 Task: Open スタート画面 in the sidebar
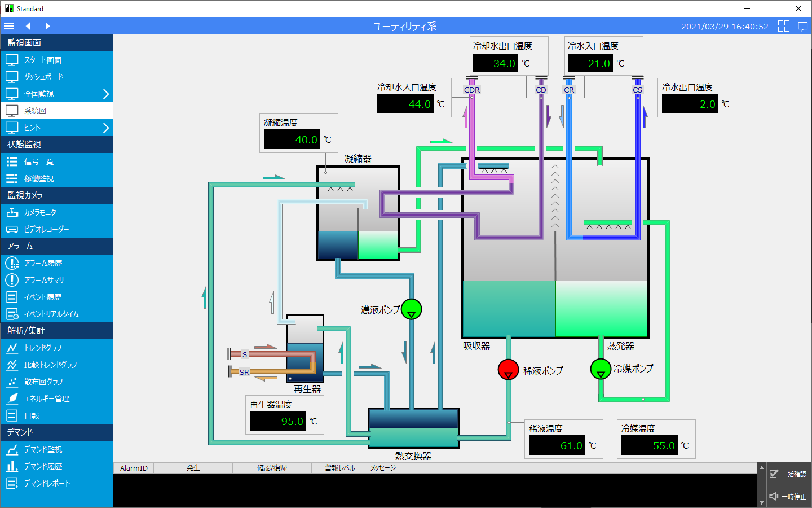pos(56,60)
